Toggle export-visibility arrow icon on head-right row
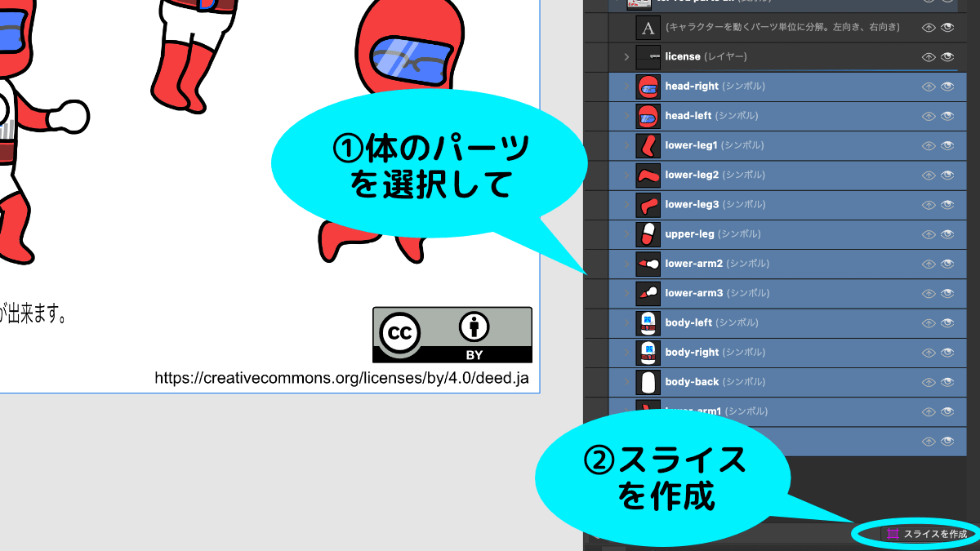Viewport: 980px width, 551px height. click(929, 87)
